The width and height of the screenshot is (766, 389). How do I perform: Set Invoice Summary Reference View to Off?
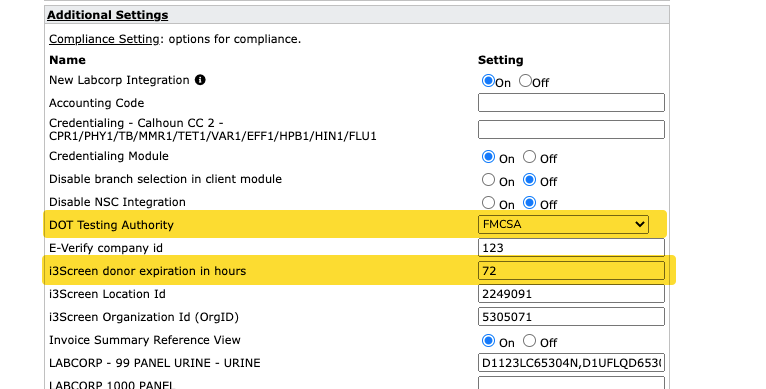pos(529,341)
